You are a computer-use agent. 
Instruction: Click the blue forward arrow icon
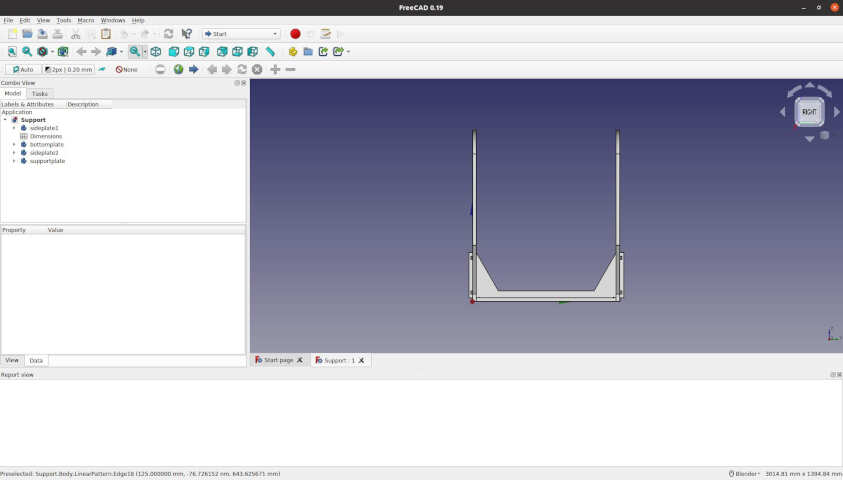tap(194, 69)
